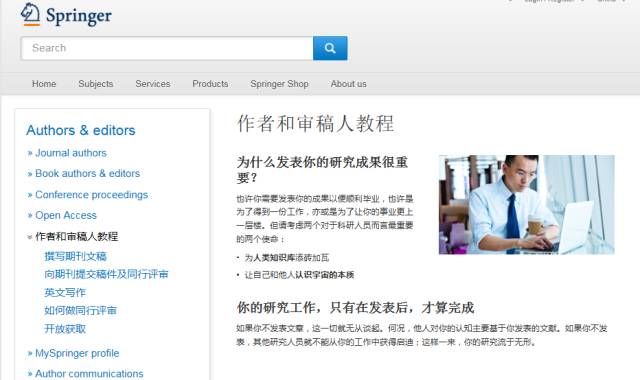Open the About us menu item
Viewport: 640px width, 380px height.
(x=349, y=84)
